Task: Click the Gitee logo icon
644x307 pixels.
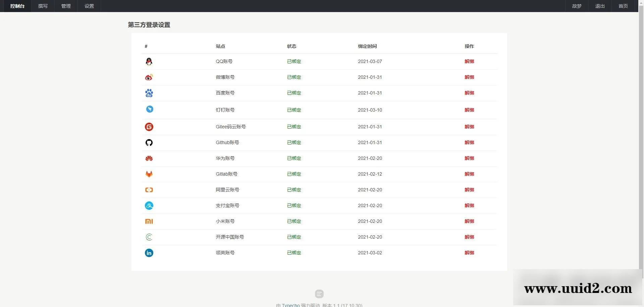Action: (149, 127)
